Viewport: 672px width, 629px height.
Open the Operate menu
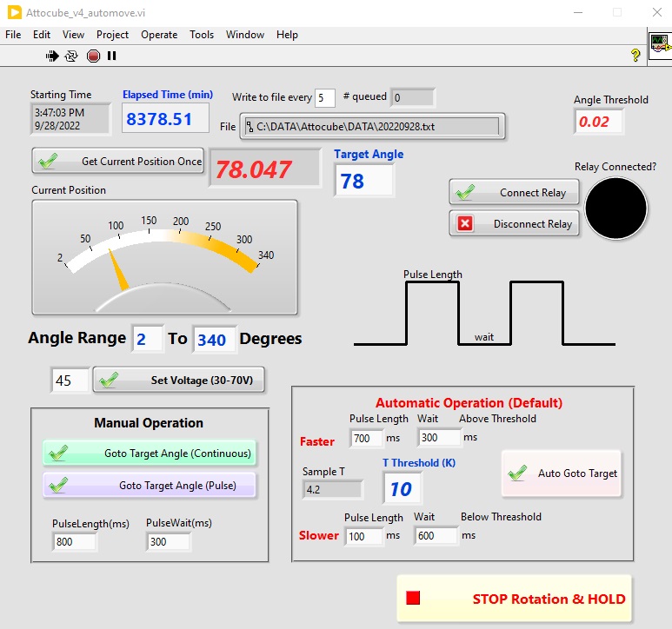coord(159,35)
